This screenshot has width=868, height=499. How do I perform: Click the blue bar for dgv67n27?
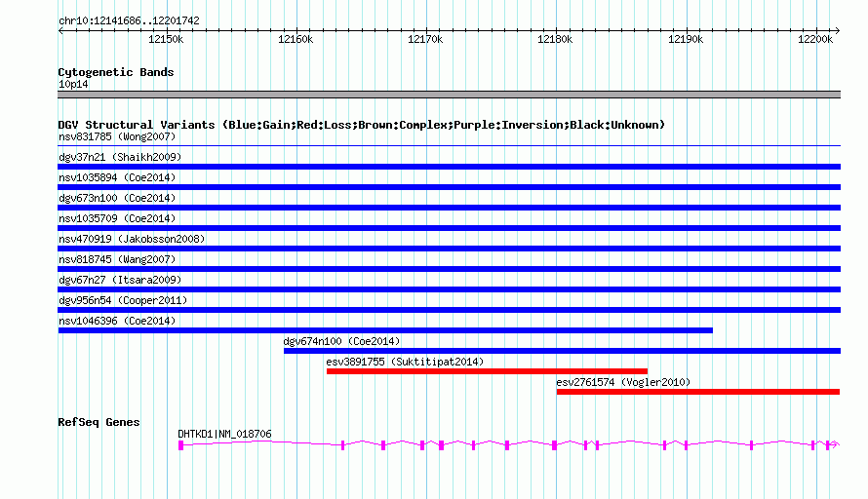[449, 289]
